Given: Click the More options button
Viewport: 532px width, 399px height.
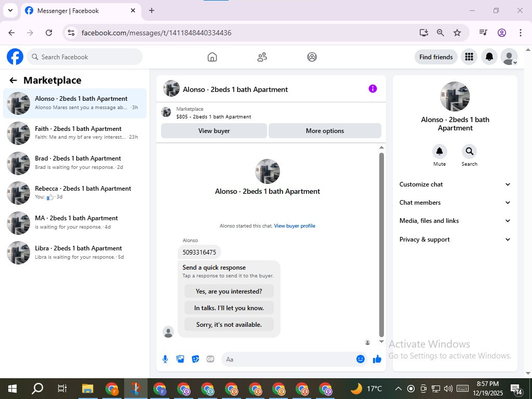Looking at the screenshot, I should pyautogui.click(x=325, y=130).
